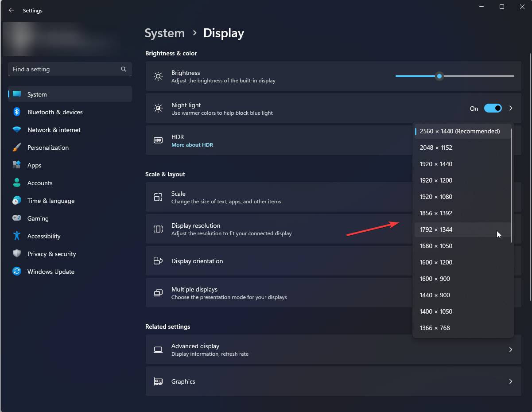Select 2560 × 1440 (Recommended) resolution
This screenshot has width=532, height=412.
click(x=462, y=131)
